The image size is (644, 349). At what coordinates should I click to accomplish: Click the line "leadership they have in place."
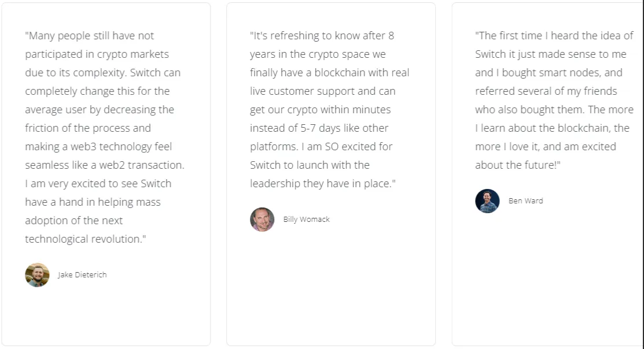(323, 184)
